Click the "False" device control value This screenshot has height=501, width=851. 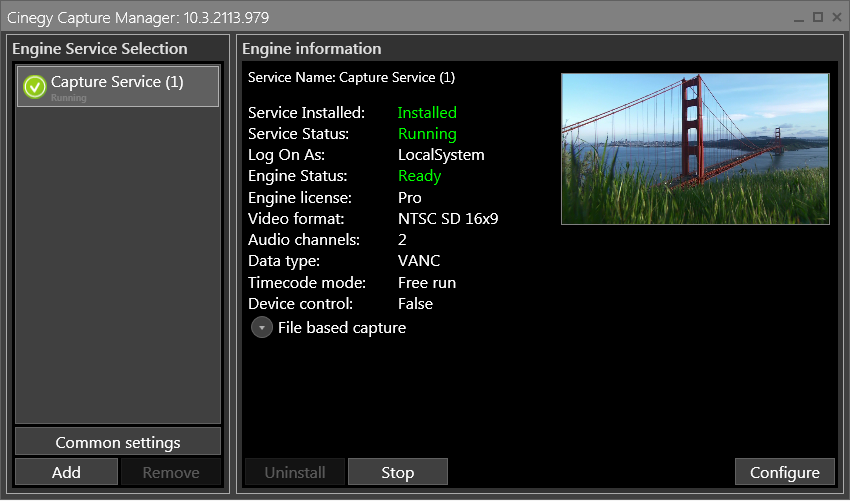tap(415, 303)
